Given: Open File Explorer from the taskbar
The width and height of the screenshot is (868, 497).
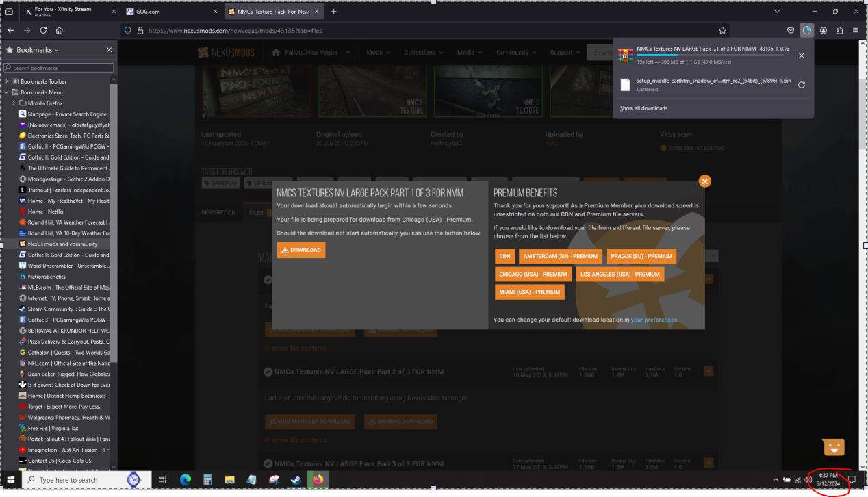Looking at the screenshot, I should [x=229, y=481].
